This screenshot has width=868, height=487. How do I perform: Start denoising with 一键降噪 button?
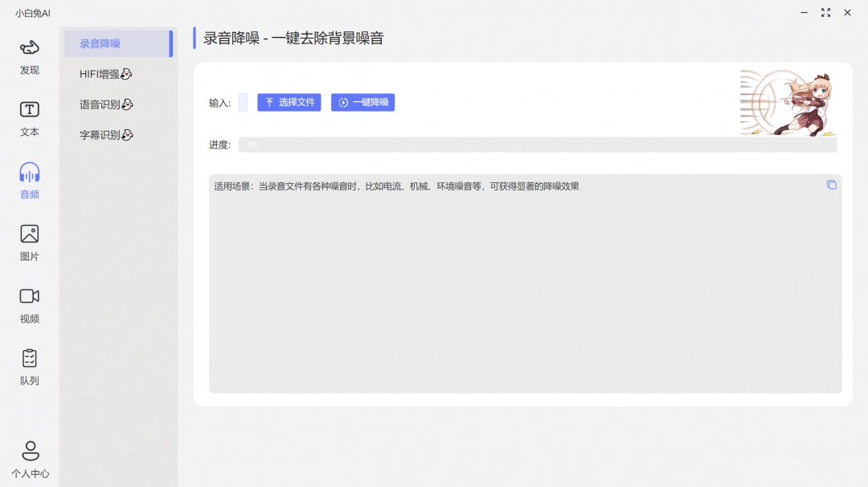tap(362, 102)
